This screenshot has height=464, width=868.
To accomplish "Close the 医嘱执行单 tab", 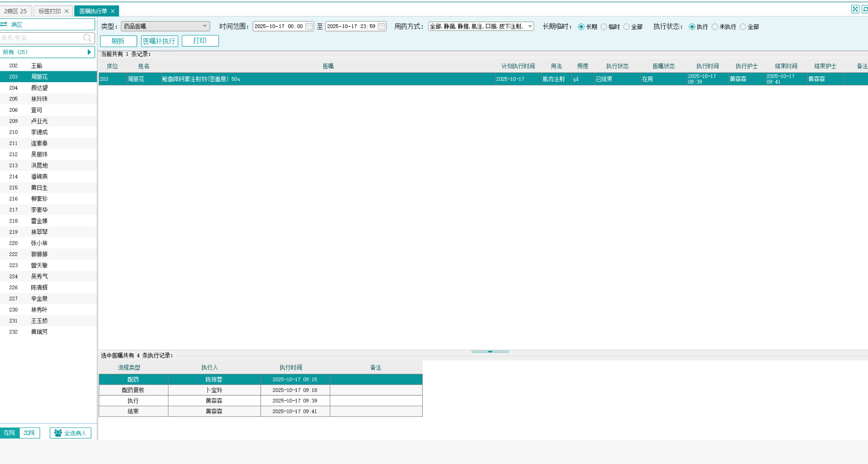I will click(x=113, y=11).
